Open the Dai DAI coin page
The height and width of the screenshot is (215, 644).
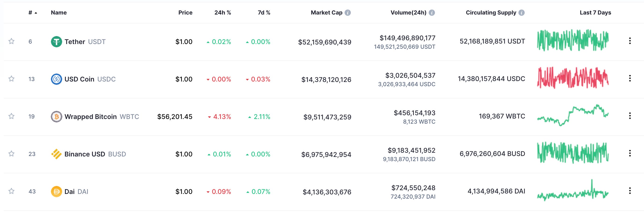point(76,192)
